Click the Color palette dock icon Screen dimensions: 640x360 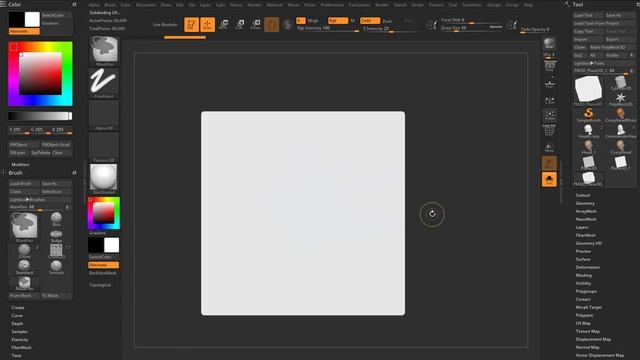(74, 4)
